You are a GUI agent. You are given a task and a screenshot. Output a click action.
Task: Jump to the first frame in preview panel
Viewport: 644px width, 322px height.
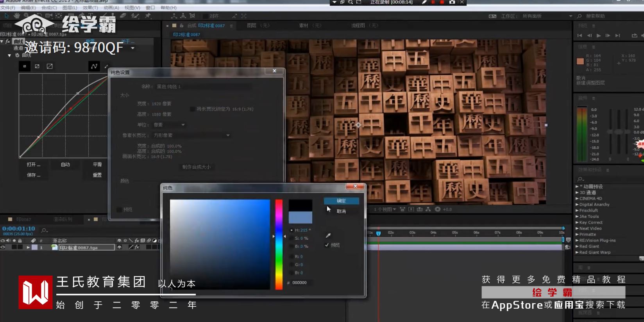click(x=580, y=36)
